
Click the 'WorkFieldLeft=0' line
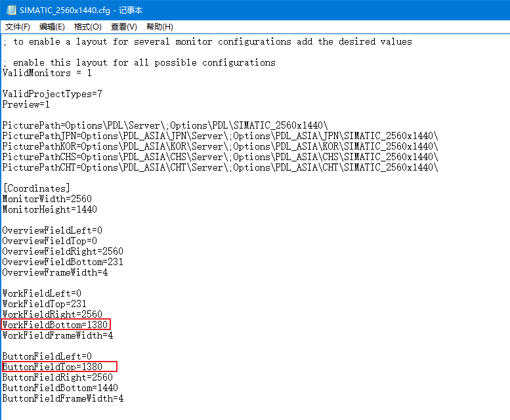[42, 293]
